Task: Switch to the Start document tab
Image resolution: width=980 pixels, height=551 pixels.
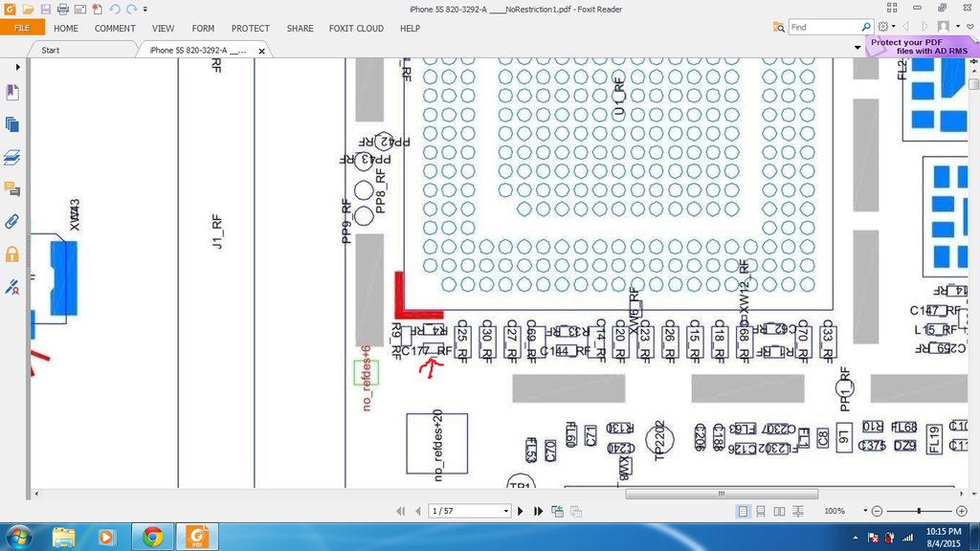Action: pos(50,50)
